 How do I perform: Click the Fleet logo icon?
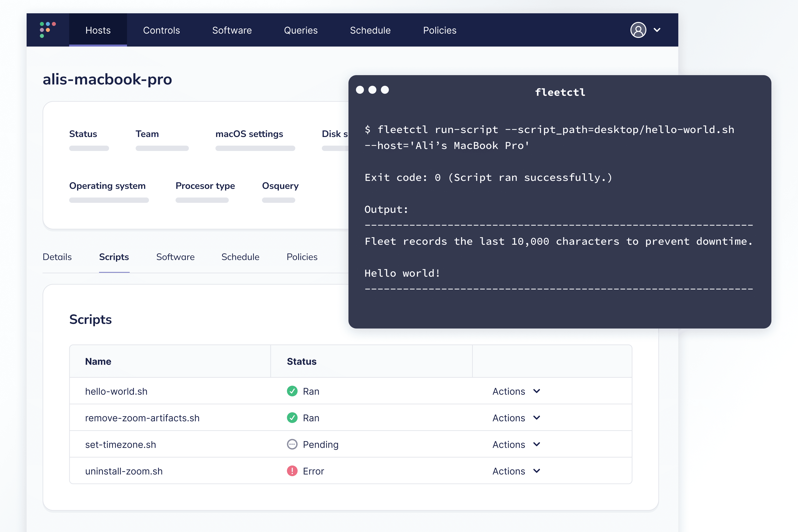47,30
